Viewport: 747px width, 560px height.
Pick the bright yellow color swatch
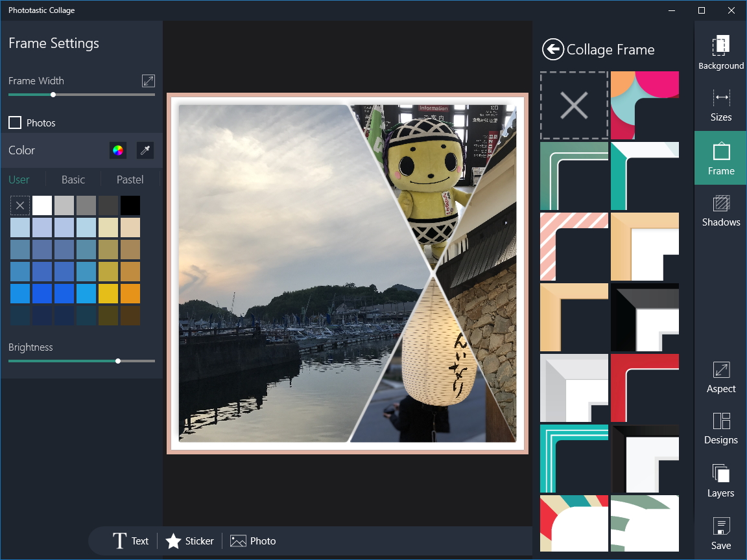click(108, 294)
